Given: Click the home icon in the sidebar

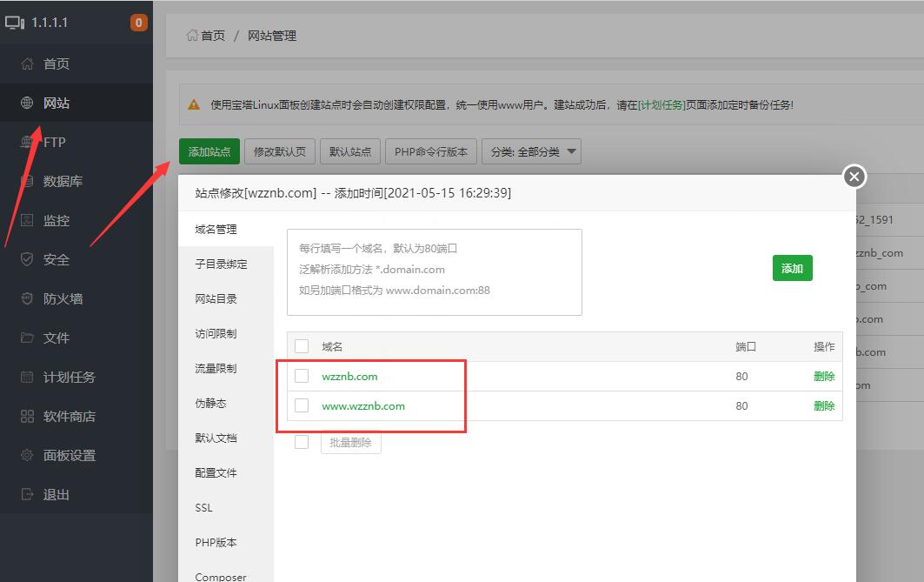Looking at the screenshot, I should [27, 64].
